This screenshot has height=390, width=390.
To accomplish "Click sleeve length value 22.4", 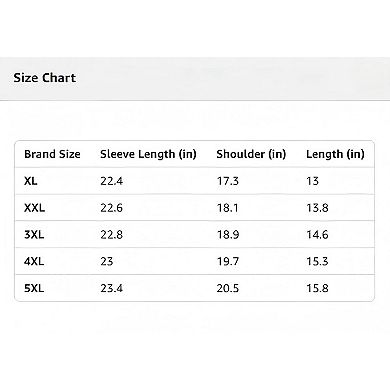I will coord(112,181).
